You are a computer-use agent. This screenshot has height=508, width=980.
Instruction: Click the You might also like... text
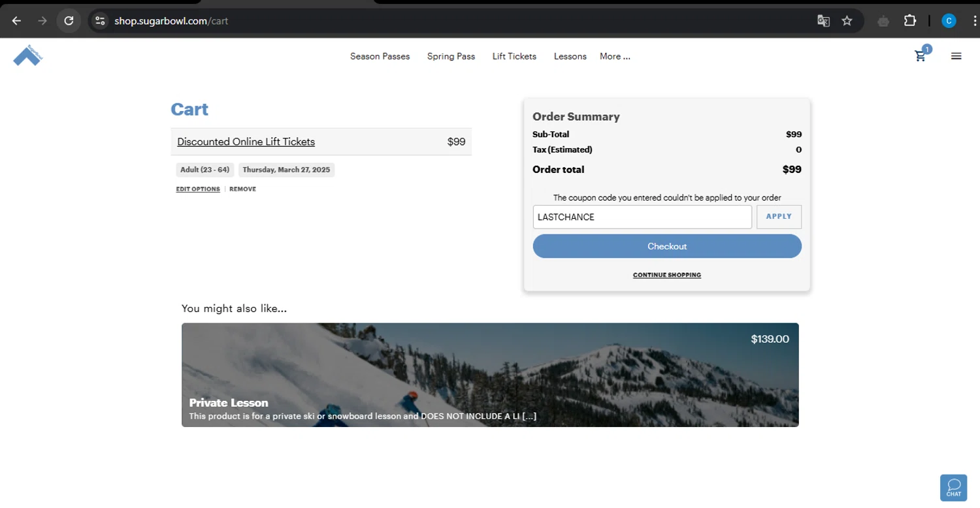[x=234, y=308]
